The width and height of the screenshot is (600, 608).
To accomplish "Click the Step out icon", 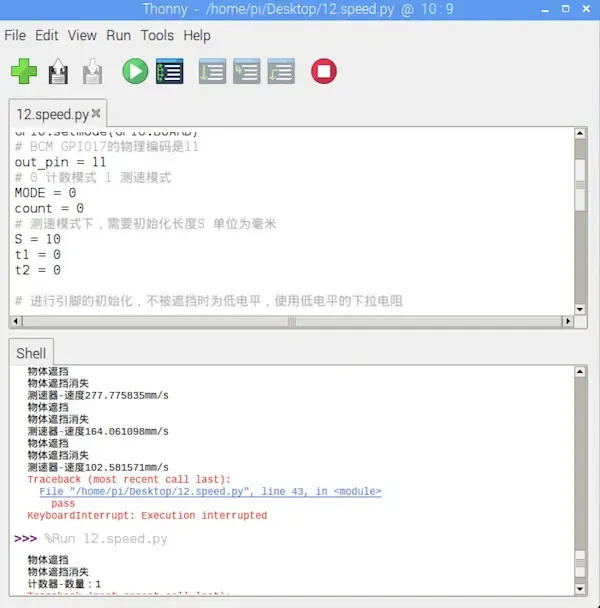I will tap(281, 71).
